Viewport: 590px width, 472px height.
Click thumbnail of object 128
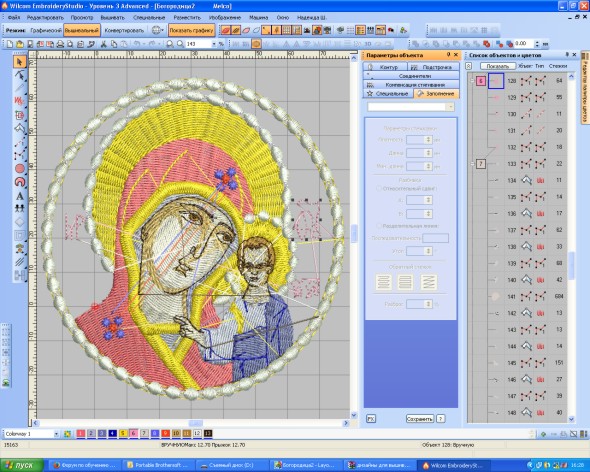tap(496, 81)
